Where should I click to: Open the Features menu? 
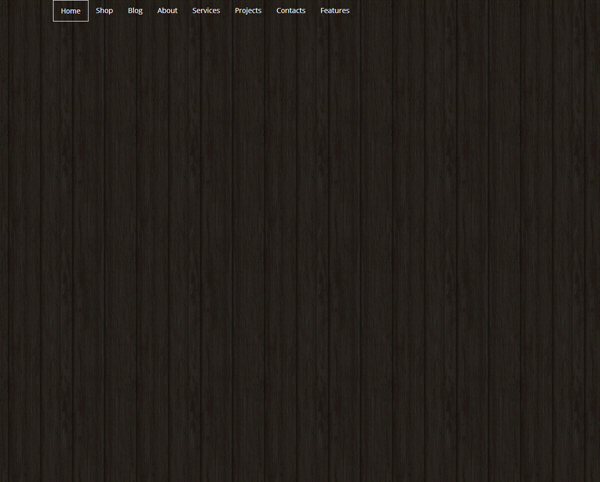335,11
